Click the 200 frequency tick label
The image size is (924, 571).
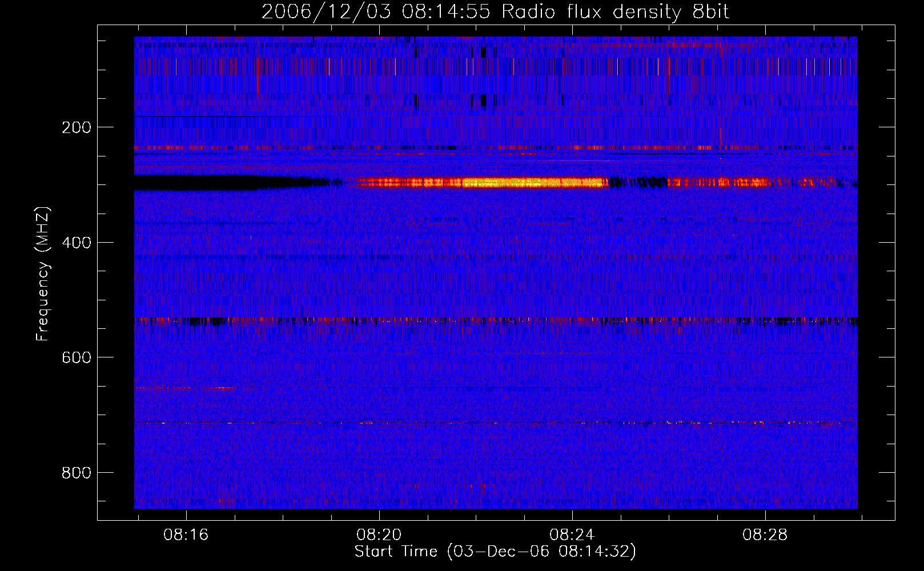[x=77, y=127]
